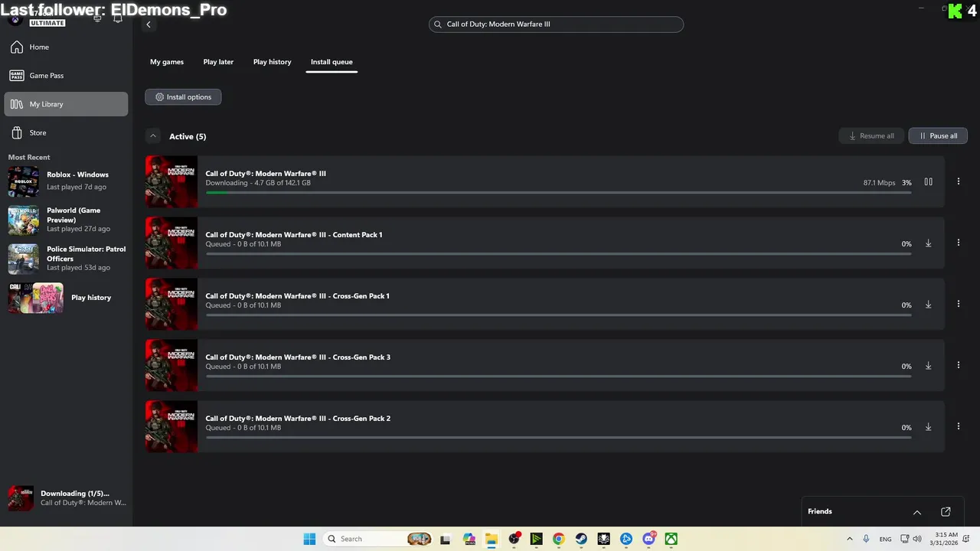
Task: Start download of Cross-Gen Pack 2
Action: tap(928, 427)
